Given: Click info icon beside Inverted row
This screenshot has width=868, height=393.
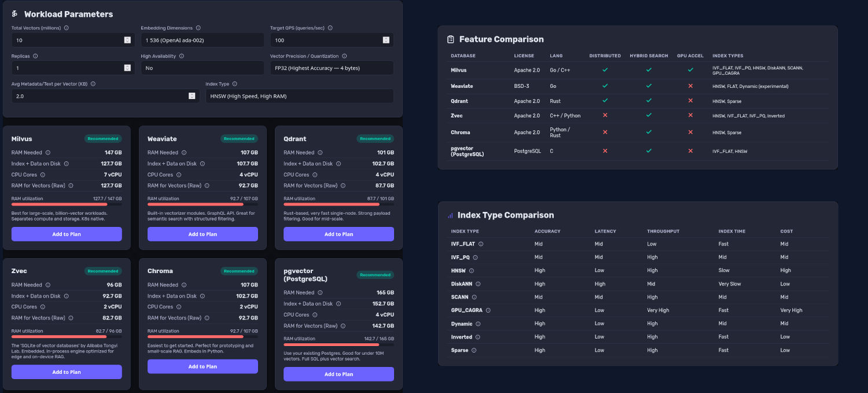Looking at the screenshot, I should tap(478, 337).
